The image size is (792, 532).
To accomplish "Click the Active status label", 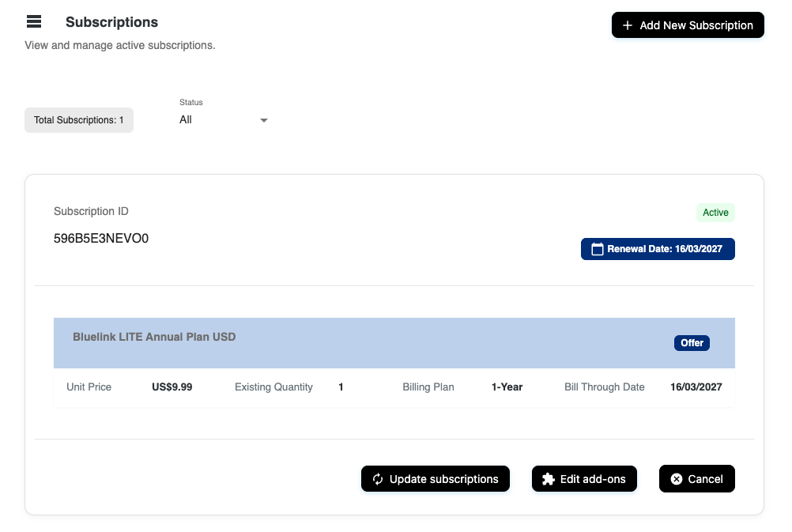I will click(715, 213).
